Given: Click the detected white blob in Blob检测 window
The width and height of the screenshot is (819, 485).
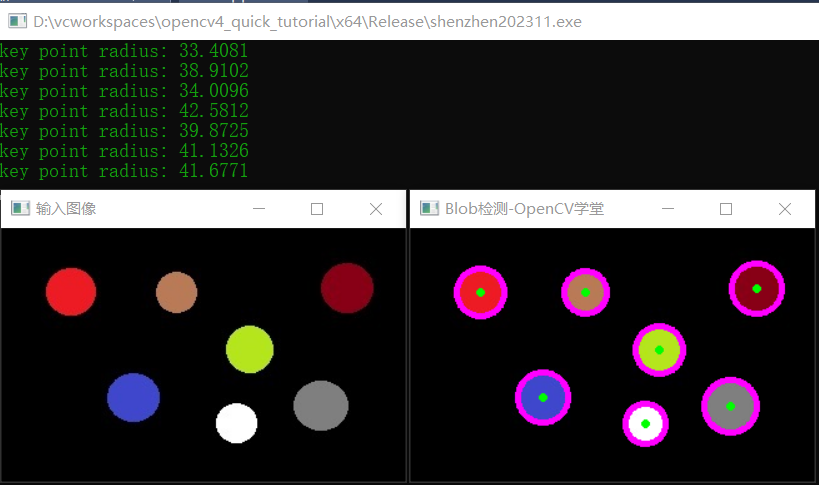Looking at the screenshot, I should click(646, 424).
